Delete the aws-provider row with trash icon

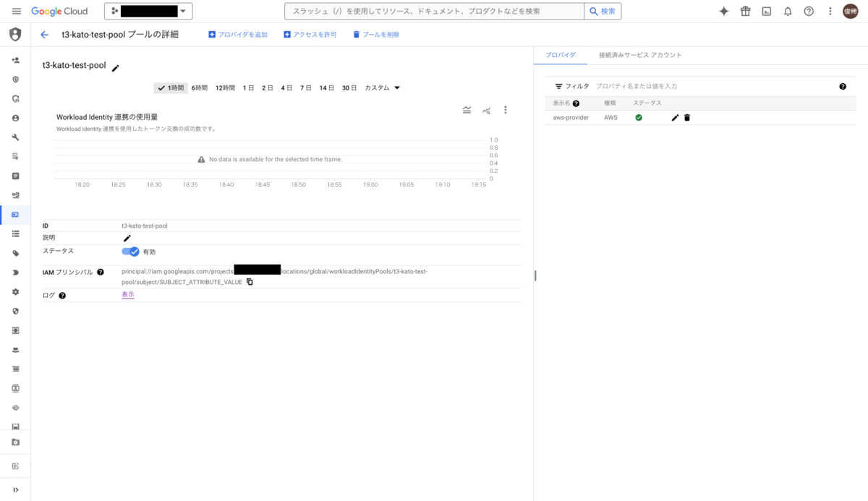click(687, 117)
